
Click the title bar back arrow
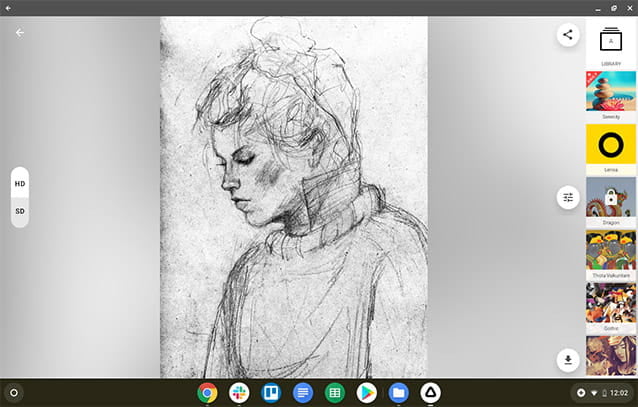tap(8, 8)
